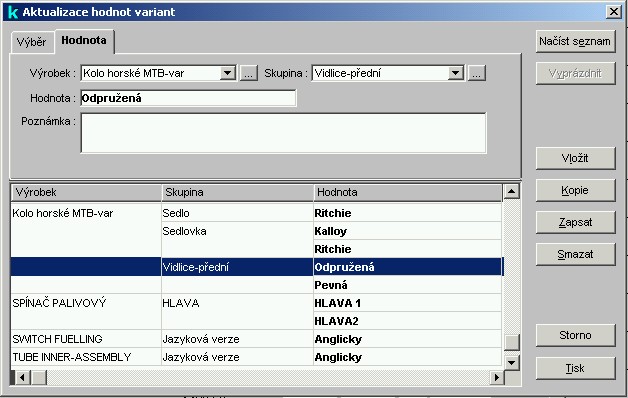This screenshot has width=628, height=398.
Task: Click the Smazat button
Action: click(575, 254)
